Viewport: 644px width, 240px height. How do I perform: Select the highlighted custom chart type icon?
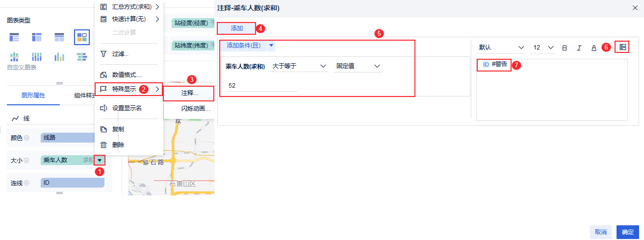(x=82, y=37)
